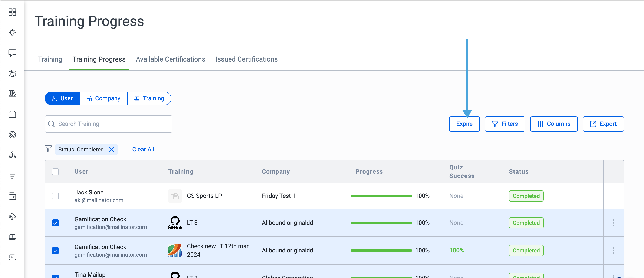Click the Tina Mailup user name
This screenshot has width=644, height=278.
(90, 275)
